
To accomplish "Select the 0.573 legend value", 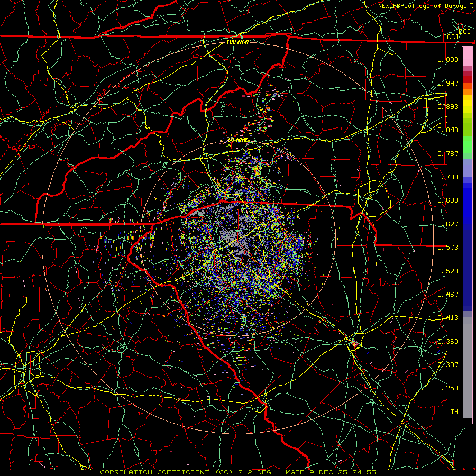I will pos(448,248).
